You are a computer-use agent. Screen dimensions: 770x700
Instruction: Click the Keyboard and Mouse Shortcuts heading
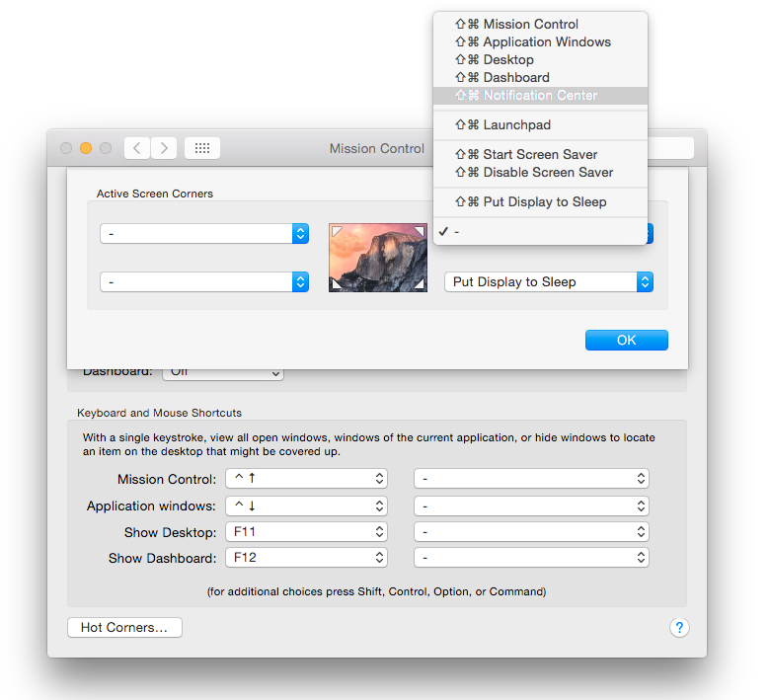(x=159, y=413)
